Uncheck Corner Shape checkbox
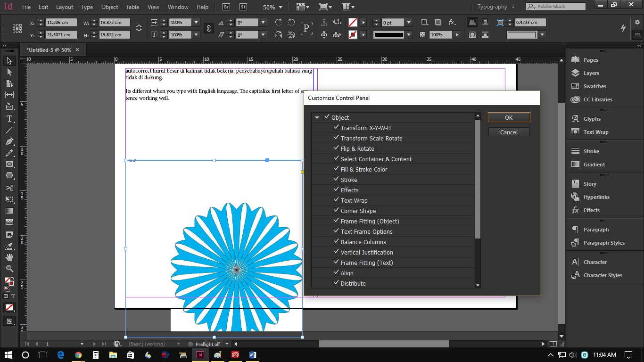644x362 pixels. 336,210
